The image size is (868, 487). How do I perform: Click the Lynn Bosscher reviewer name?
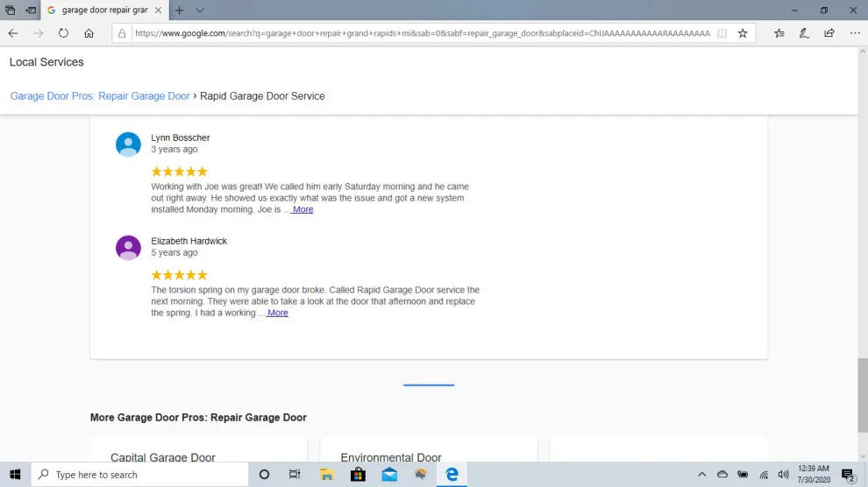point(181,138)
